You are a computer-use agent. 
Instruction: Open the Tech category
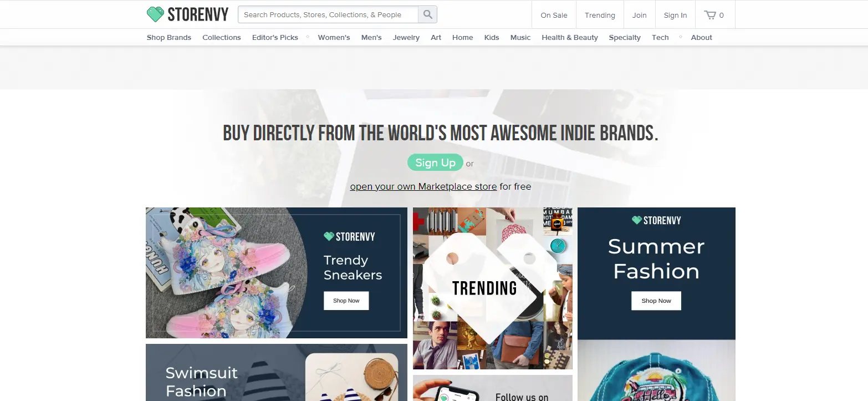point(660,37)
